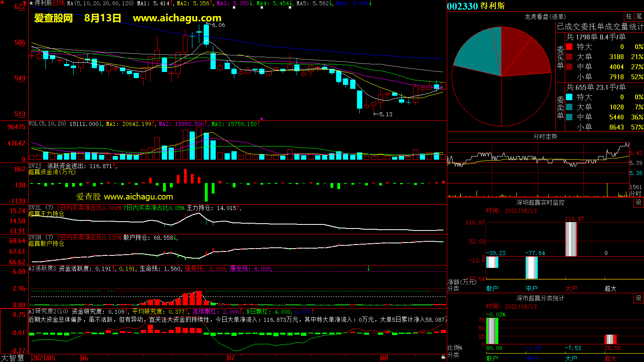Open the 日线 period selector
Viewport: 644px width, 362px height.
click(59, 3)
